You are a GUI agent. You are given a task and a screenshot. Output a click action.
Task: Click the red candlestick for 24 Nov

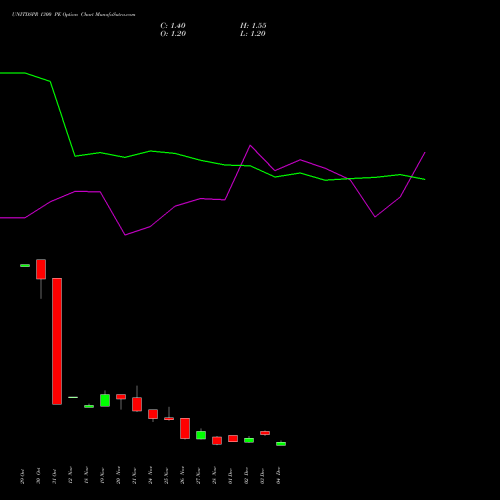[x=153, y=414]
